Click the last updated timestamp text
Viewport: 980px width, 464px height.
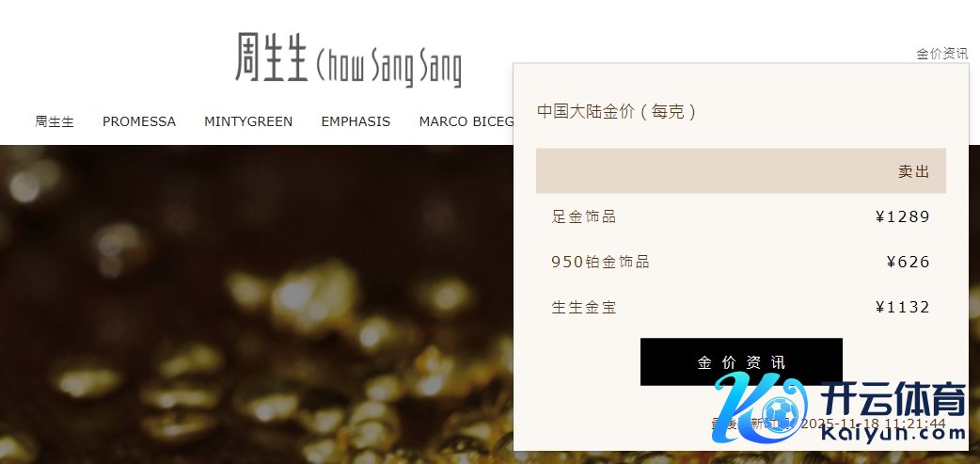(829, 424)
